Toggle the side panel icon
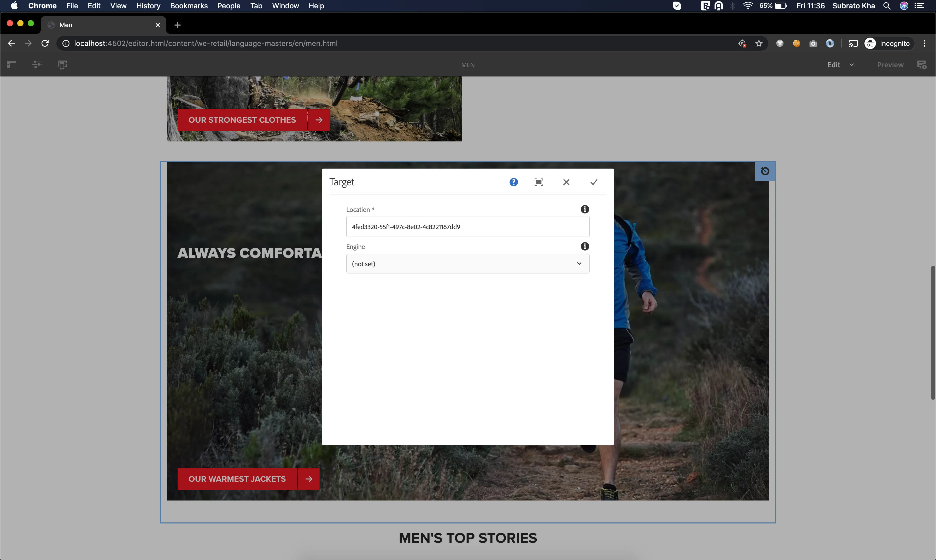Screen dimensions: 936x560 tap(12, 65)
